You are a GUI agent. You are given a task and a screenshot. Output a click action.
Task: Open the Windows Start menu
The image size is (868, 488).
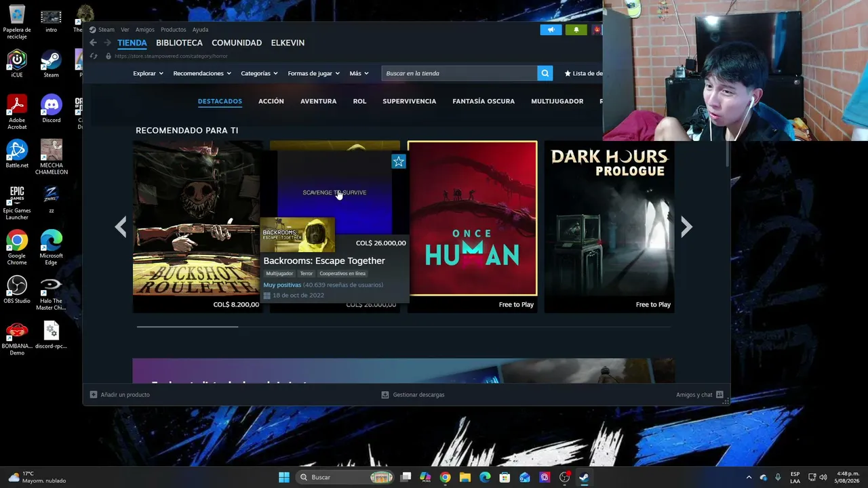tap(284, 477)
